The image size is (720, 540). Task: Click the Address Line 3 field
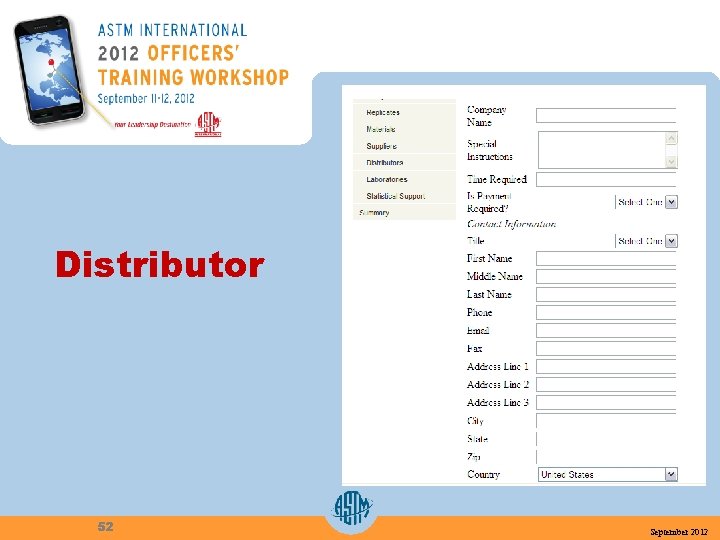point(606,402)
